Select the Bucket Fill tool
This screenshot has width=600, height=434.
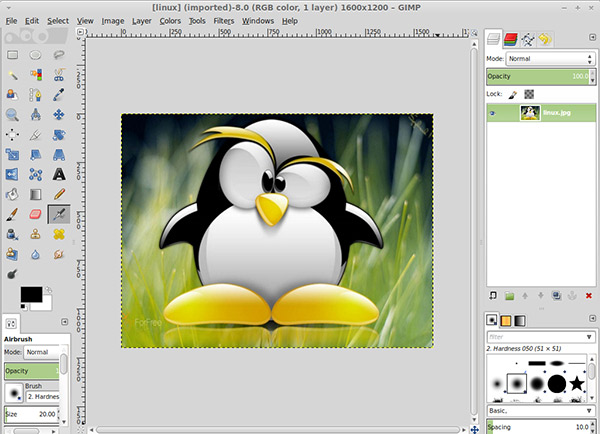click(x=13, y=194)
